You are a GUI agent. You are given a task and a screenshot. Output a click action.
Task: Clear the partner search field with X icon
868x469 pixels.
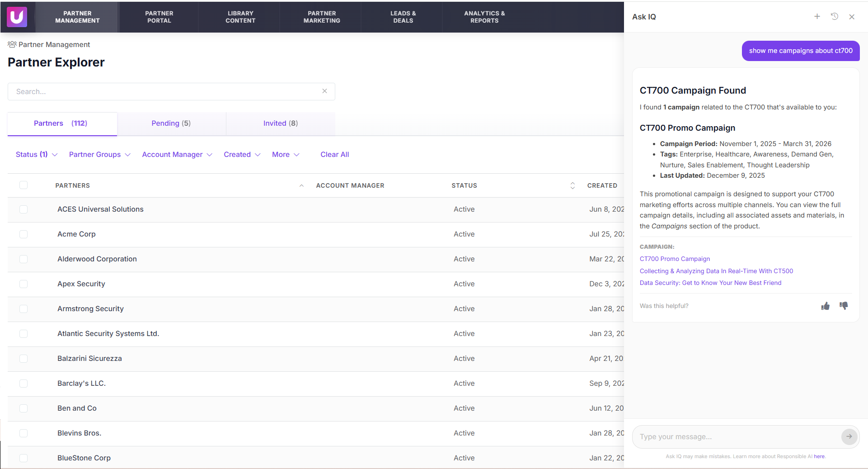click(x=324, y=91)
